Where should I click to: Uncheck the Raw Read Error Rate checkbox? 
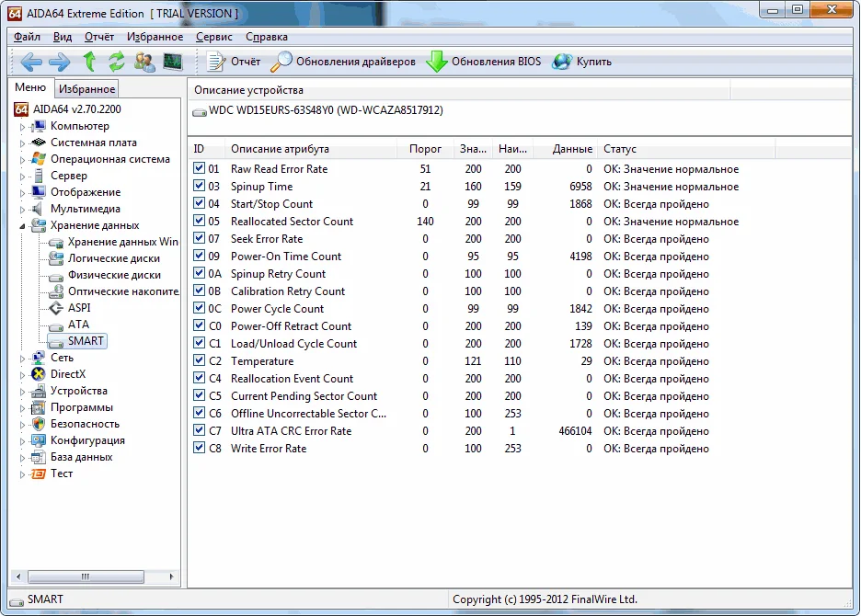pyautogui.click(x=200, y=169)
